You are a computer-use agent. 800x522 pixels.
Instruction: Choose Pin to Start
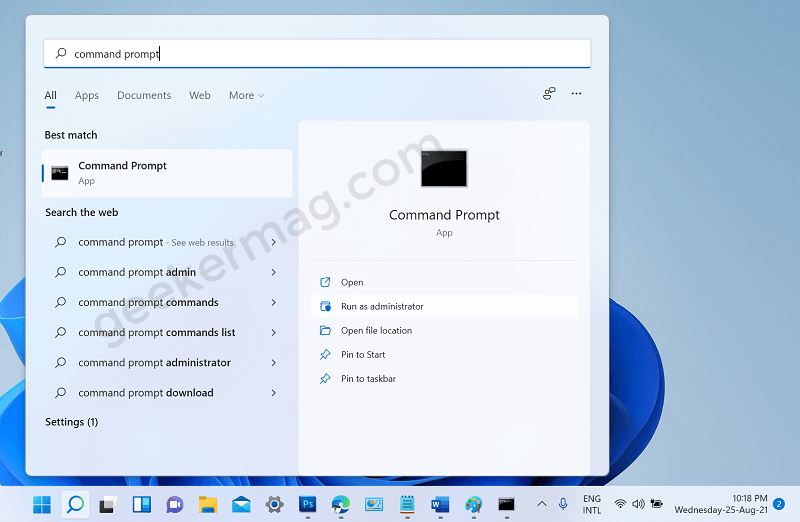click(x=444, y=354)
